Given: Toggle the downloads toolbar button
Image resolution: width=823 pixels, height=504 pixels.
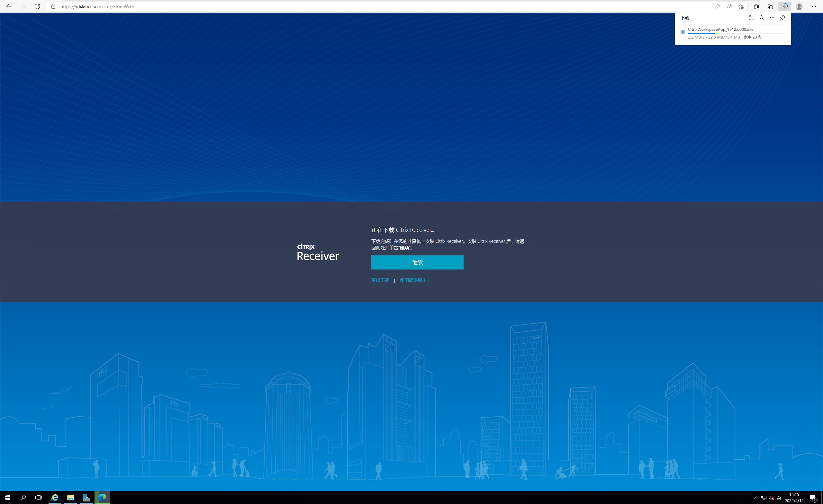Looking at the screenshot, I should click(785, 6).
